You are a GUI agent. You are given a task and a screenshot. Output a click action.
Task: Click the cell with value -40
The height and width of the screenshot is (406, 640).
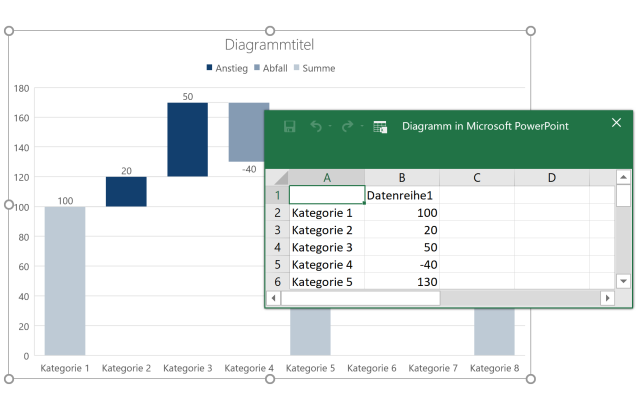click(x=402, y=265)
